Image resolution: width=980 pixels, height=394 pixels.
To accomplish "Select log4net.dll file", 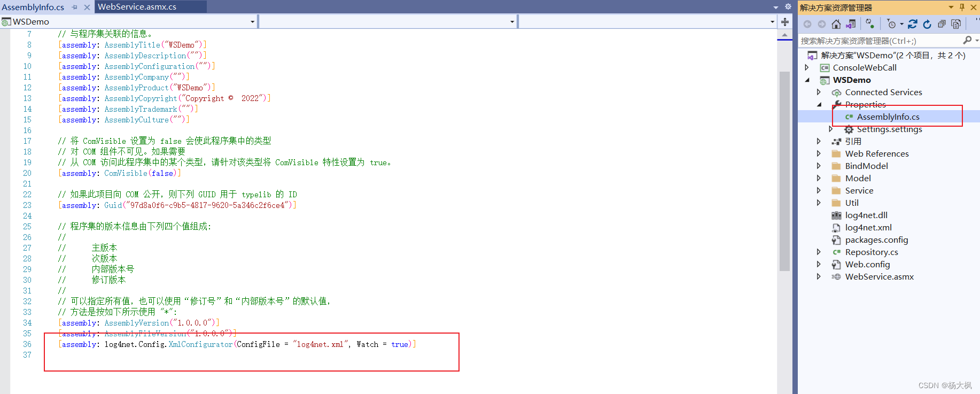I will coord(866,215).
